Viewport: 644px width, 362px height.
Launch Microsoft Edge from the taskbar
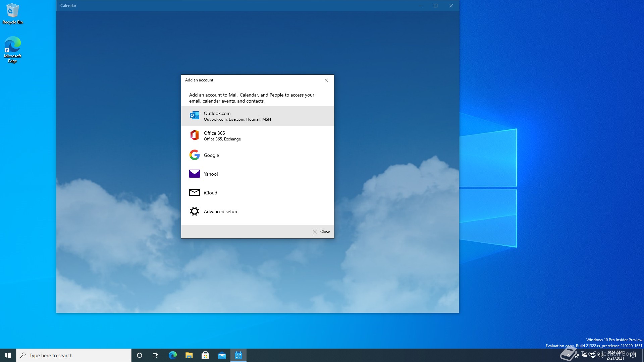click(x=172, y=355)
